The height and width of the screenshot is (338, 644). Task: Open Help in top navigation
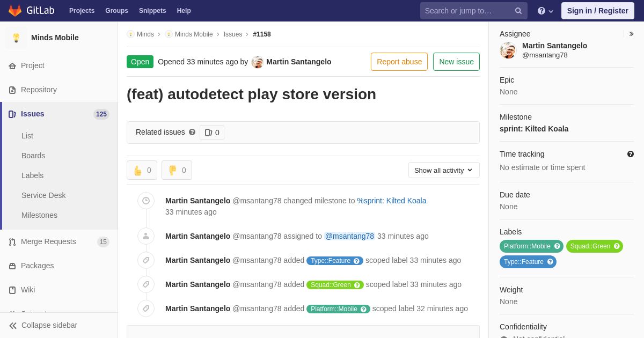click(x=184, y=11)
